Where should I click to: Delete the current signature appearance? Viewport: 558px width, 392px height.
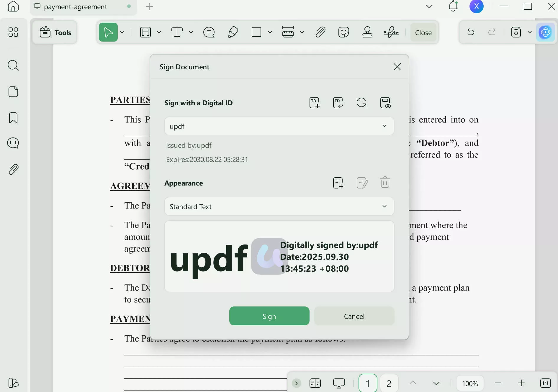385,183
